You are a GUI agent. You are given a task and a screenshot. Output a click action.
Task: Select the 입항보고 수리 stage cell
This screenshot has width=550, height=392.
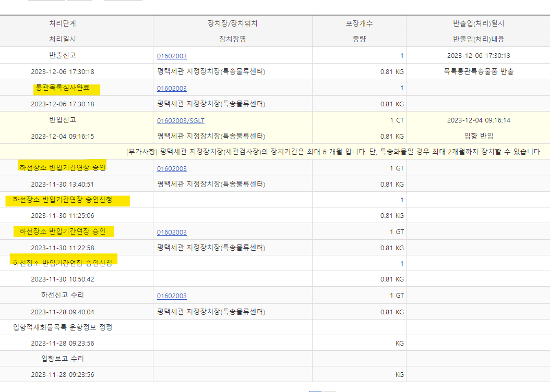pos(63,358)
